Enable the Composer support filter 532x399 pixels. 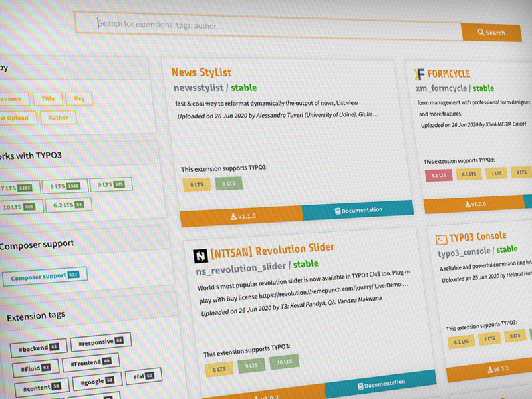tap(45, 276)
